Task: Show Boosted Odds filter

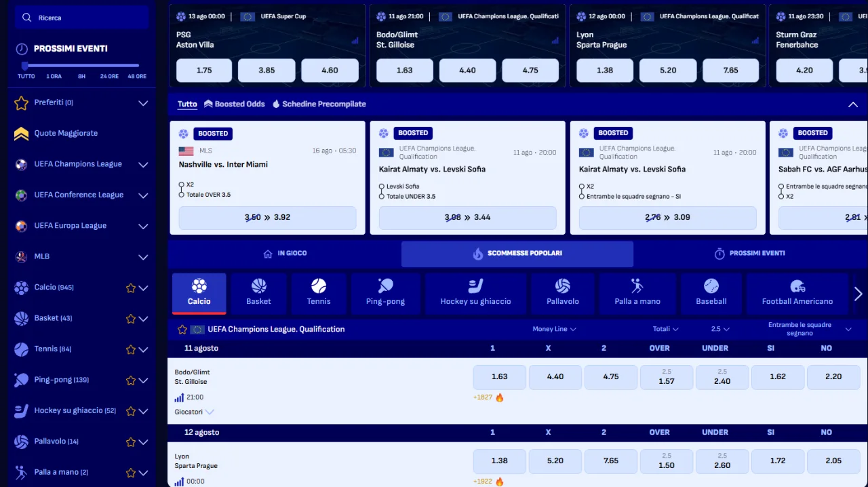Action: (235, 104)
